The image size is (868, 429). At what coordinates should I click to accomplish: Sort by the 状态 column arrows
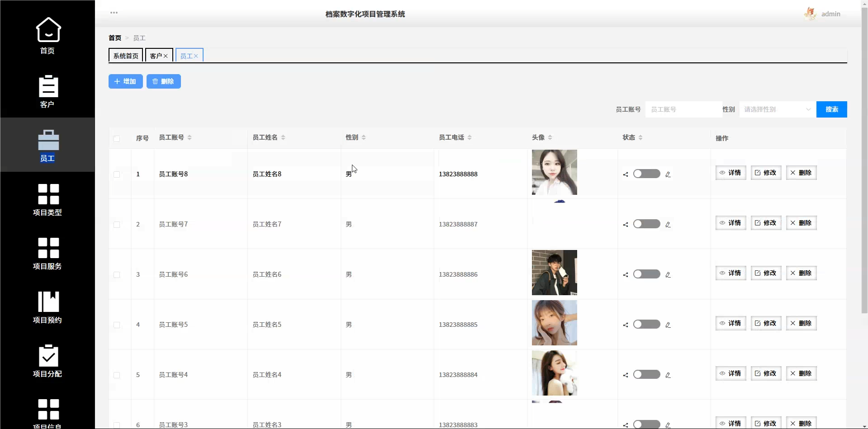point(640,137)
